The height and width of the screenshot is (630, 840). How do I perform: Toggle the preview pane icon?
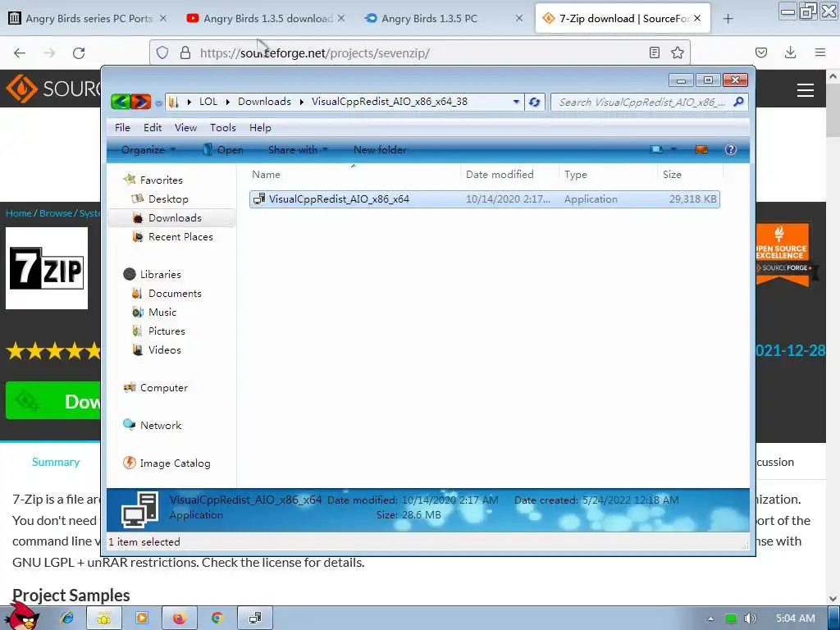coord(701,149)
